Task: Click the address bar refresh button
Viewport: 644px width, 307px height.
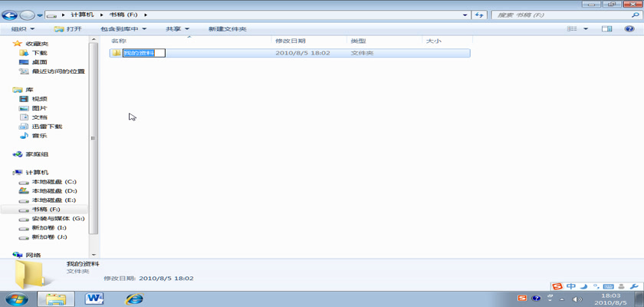Action: pos(479,15)
